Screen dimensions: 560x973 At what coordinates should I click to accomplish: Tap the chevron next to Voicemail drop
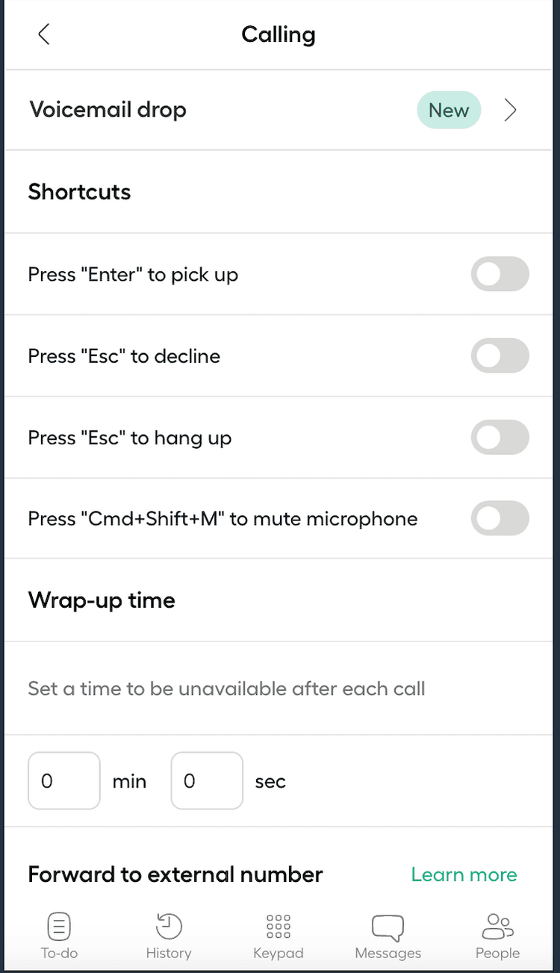click(x=511, y=110)
